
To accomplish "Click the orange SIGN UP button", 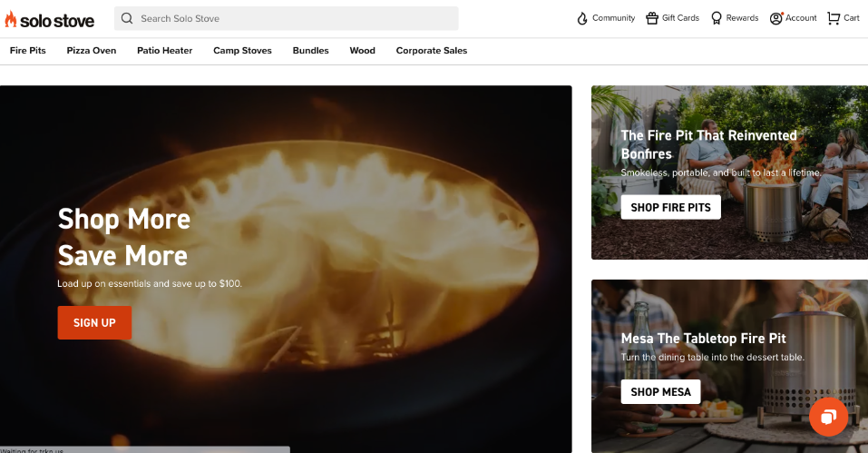I will [x=94, y=322].
